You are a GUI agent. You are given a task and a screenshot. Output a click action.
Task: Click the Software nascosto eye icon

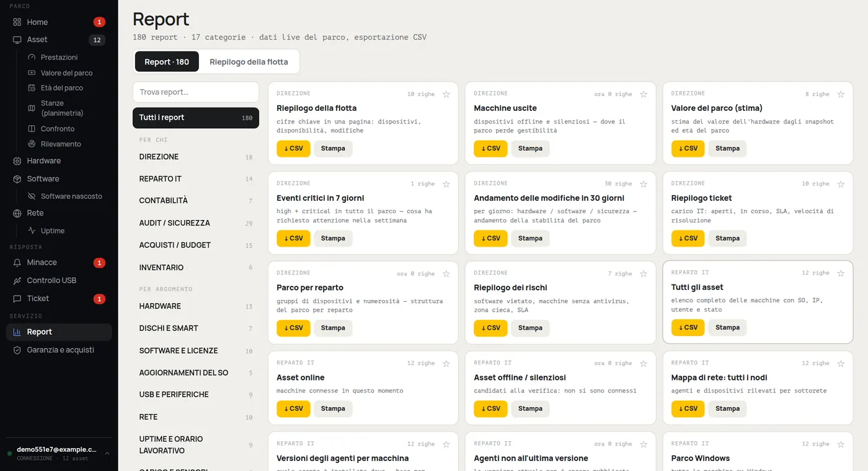pos(32,196)
